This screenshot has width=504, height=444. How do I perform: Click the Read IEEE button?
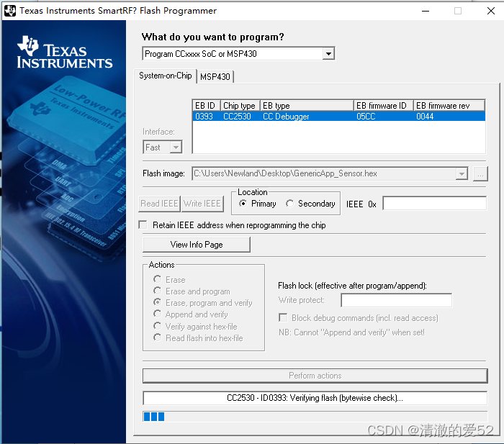pos(159,204)
